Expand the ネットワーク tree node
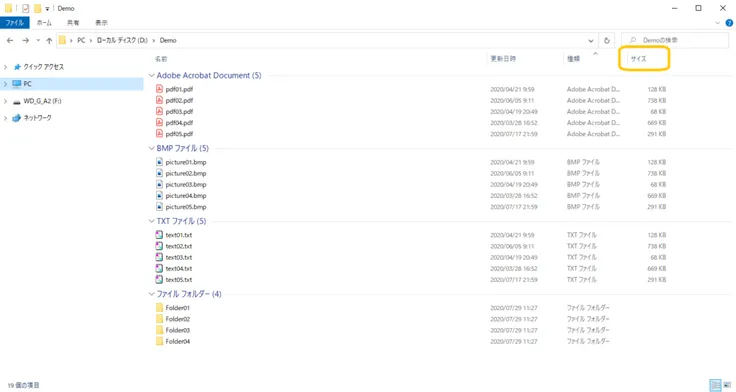The height and width of the screenshot is (392, 736). pos(6,118)
